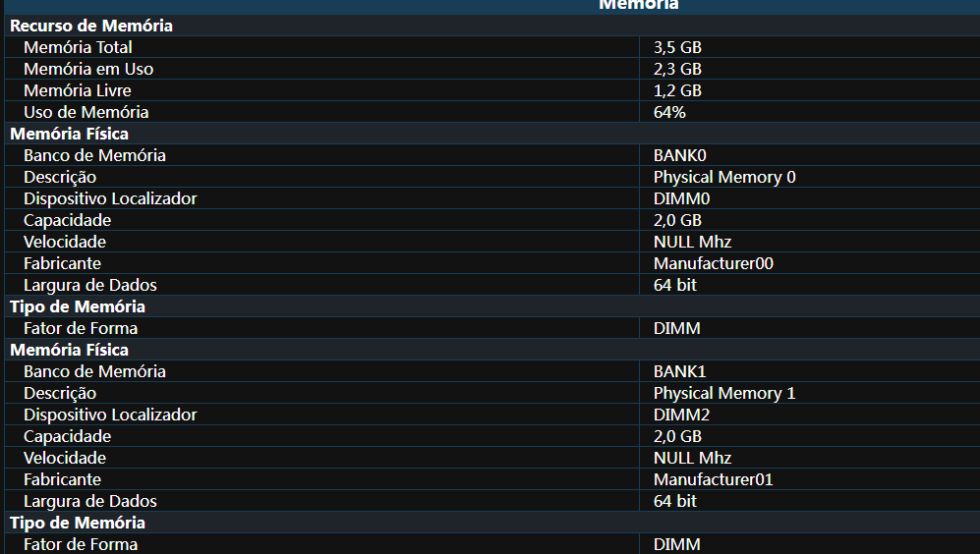Select the Memória em Uso row

pos(491,69)
